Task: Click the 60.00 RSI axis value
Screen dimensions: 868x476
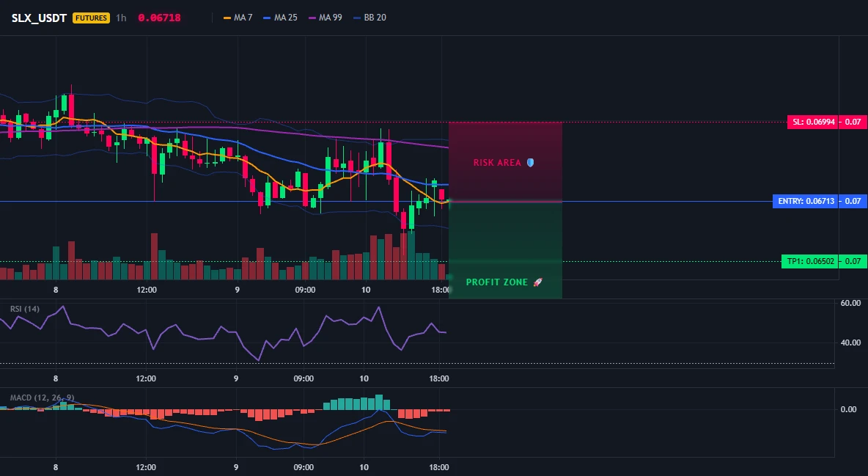Action: tap(850, 303)
